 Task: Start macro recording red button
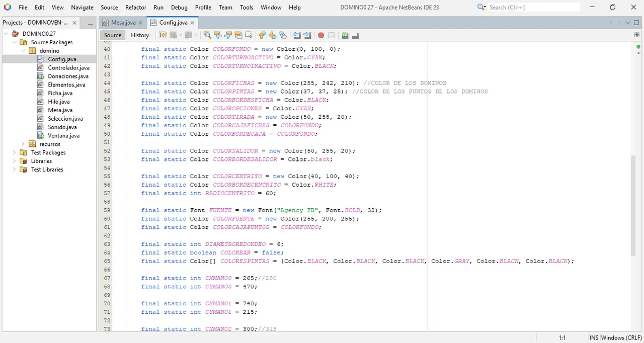coord(321,35)
